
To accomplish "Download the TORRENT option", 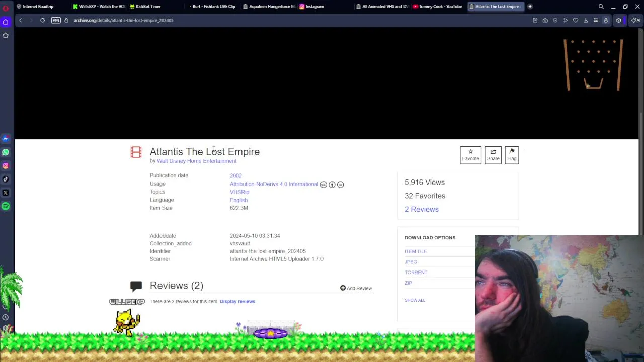I will click(416, 273).
